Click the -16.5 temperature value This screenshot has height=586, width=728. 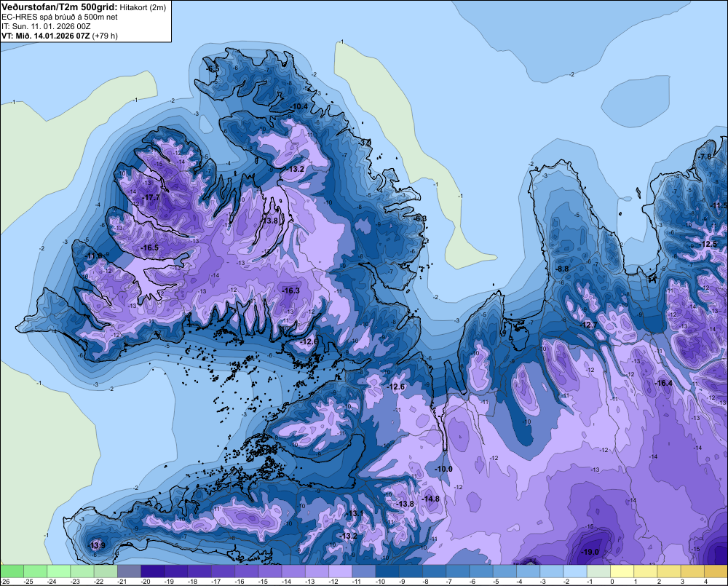[150, 248]
